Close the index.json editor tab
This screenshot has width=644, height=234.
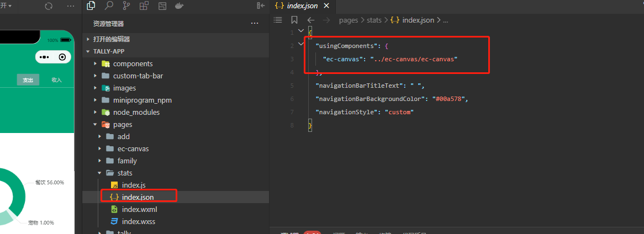pyautogui.click(x=326, y=6)
